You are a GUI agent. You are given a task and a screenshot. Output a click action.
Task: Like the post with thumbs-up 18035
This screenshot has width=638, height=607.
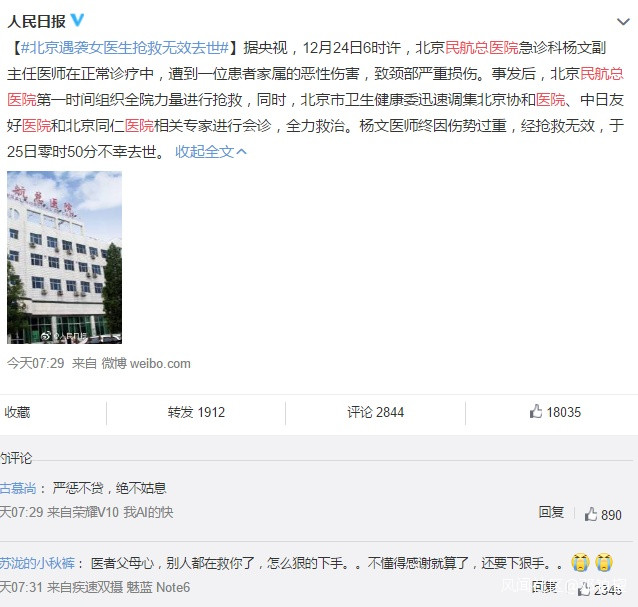555,412
